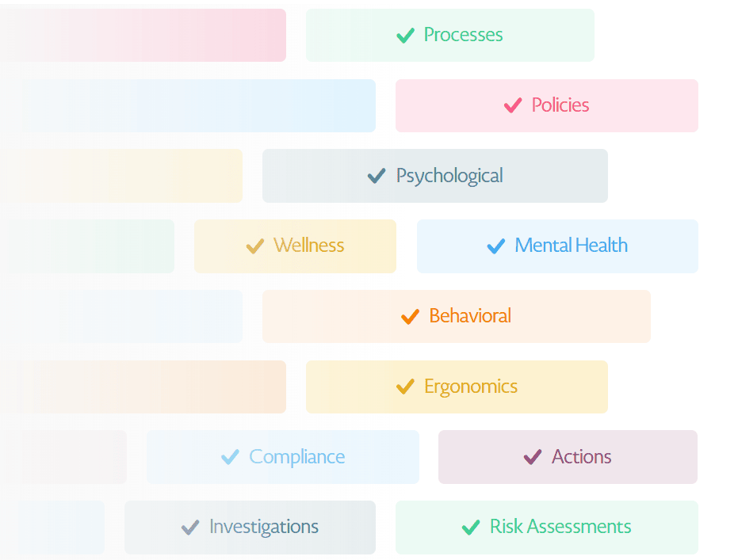Select the Policies tag
This screenshot has width=738, height=560.
coord(560,105)
